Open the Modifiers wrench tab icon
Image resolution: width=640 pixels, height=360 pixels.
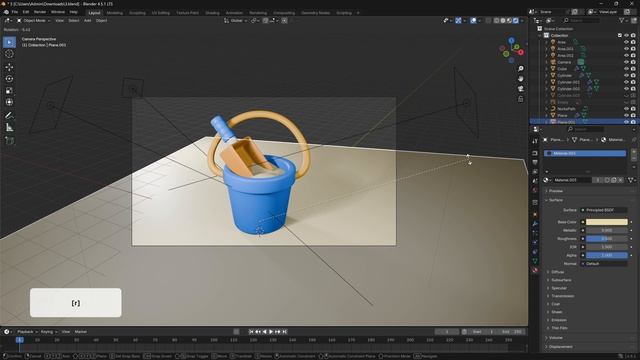pyautogui.click(x=535, y=224)
